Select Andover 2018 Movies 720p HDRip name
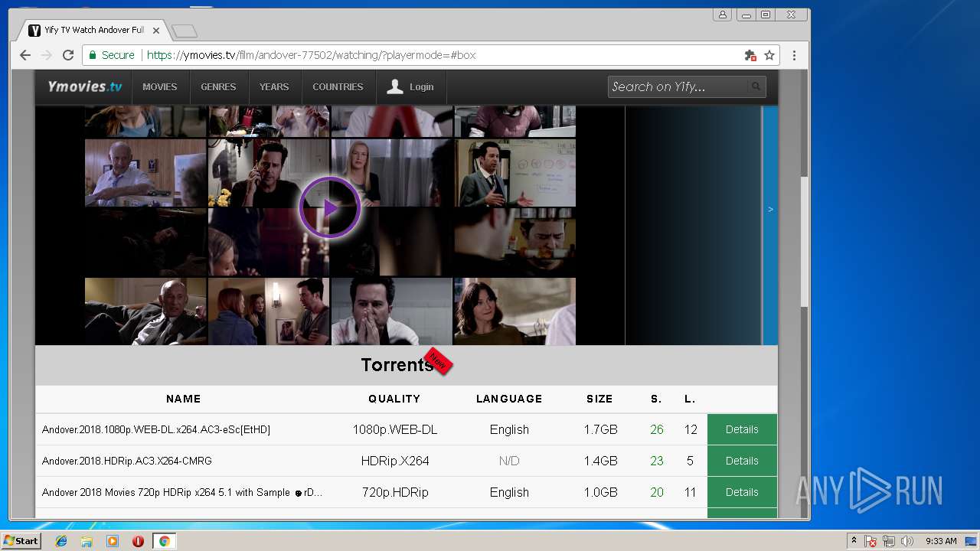The image size is (980, 551). pyautogui.click(x=182, y=492)
